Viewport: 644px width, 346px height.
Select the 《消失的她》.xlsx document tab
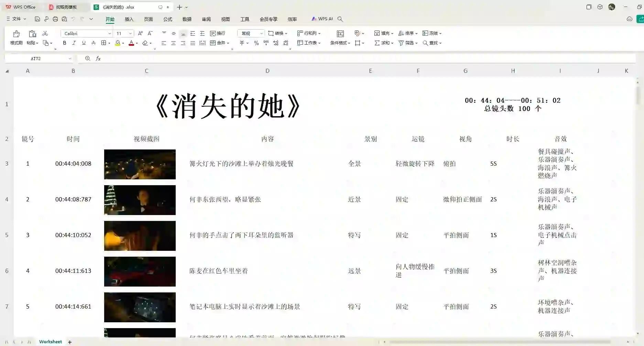(119, 7)
